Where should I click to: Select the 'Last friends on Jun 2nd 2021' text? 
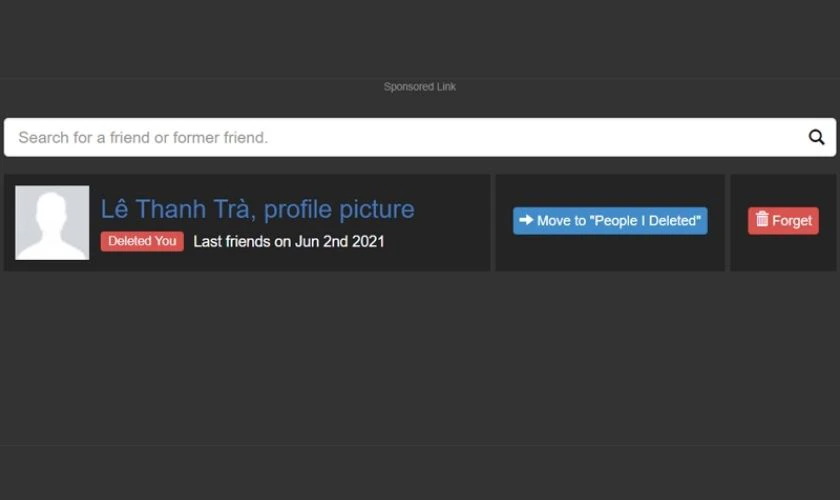click(289, 242)
